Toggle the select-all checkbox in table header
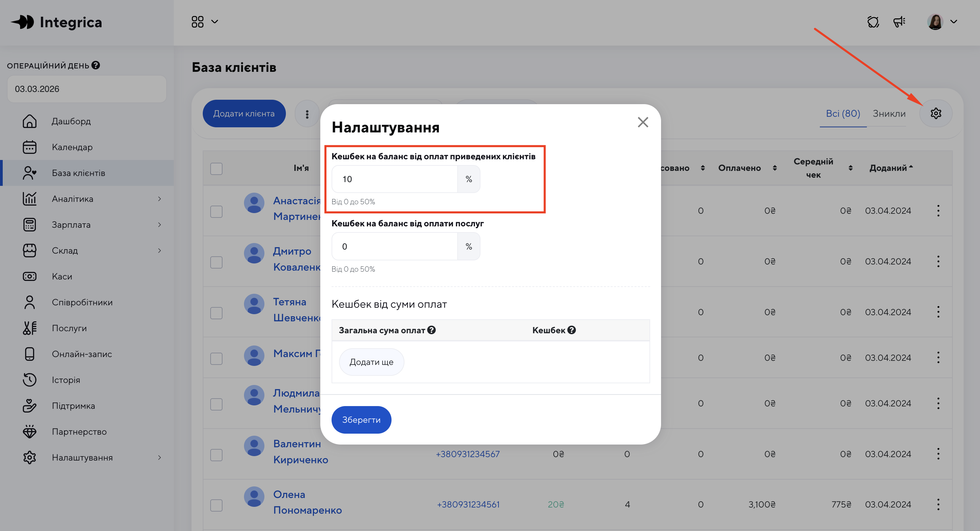Image resolution: width=980 pixels, height=531 pixels. 216,168
